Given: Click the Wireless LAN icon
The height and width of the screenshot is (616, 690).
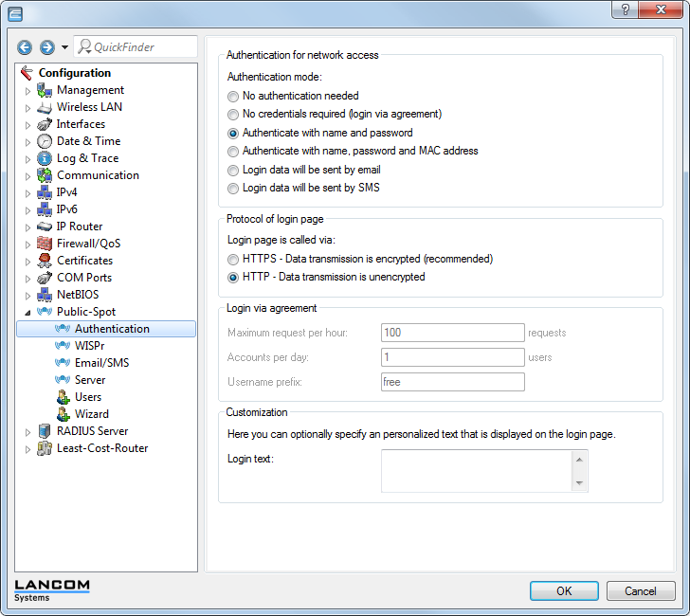Looking at the screenshot, I should click(x=45, y=107).
